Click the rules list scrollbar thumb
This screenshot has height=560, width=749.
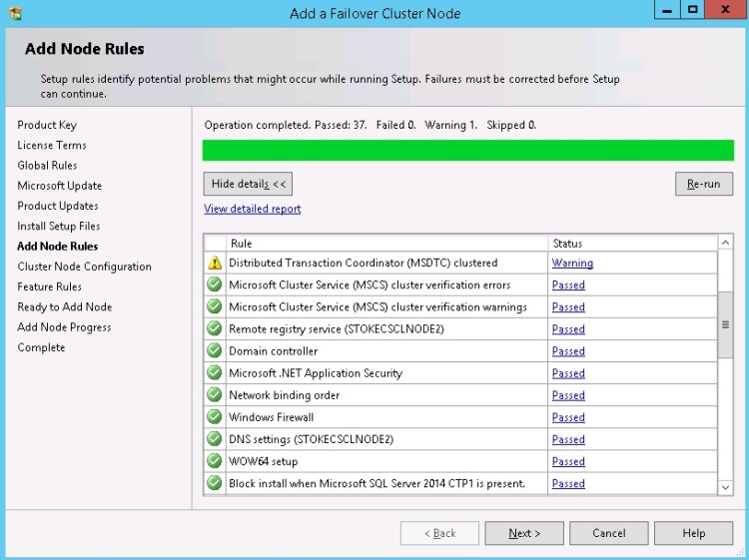click(725, 324)
